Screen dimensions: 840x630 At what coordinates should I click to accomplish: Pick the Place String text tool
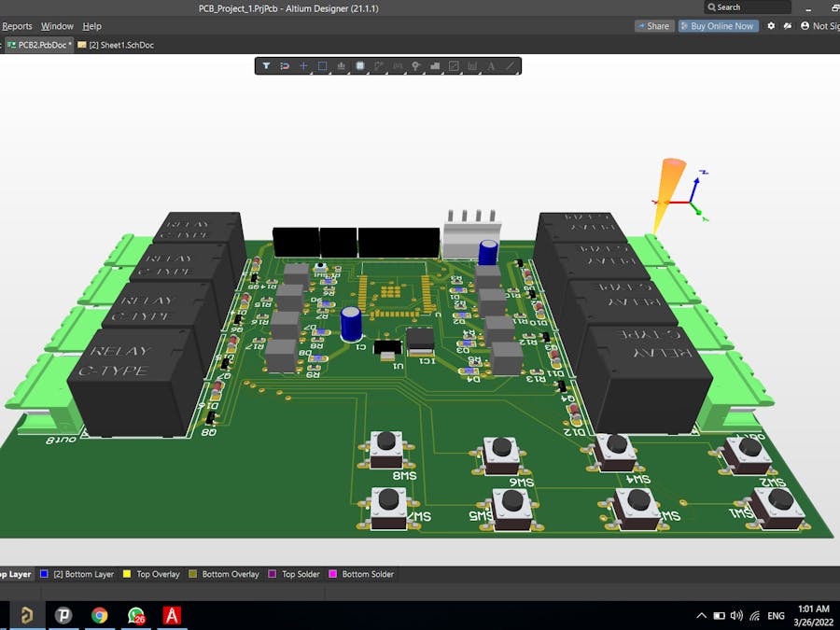tap(491, 66)
